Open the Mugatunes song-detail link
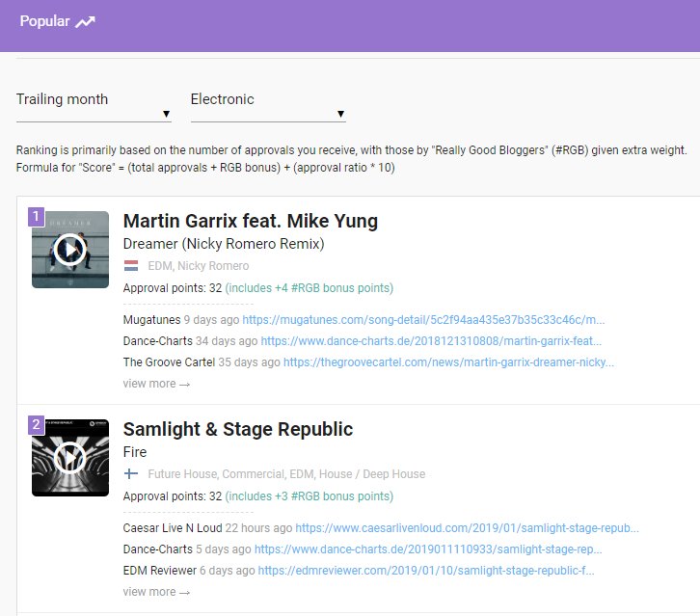This screenshot has height=616, width=700. point(423,320)
